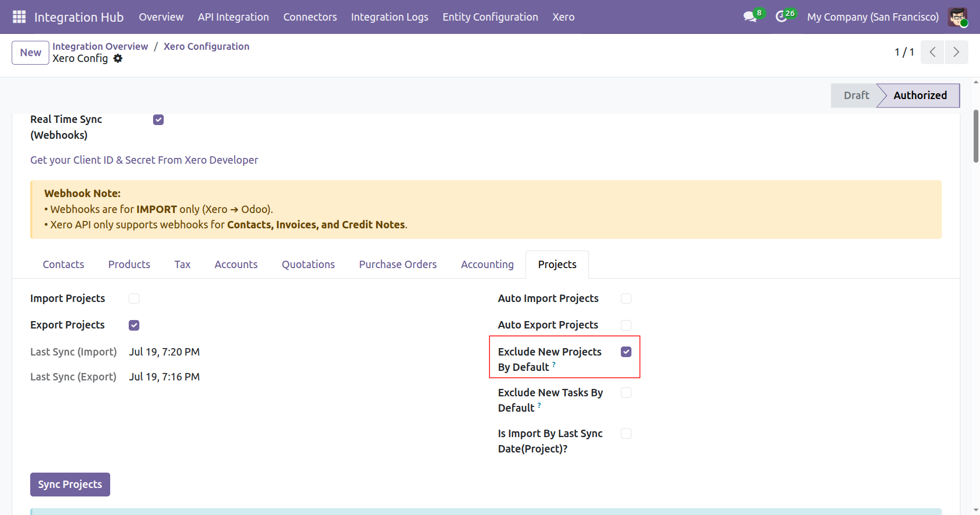The image size is (980, 515).
Task: Enable the Auto Import Projects checkbox
Action: pyautogui.click(x=626, y=299)
